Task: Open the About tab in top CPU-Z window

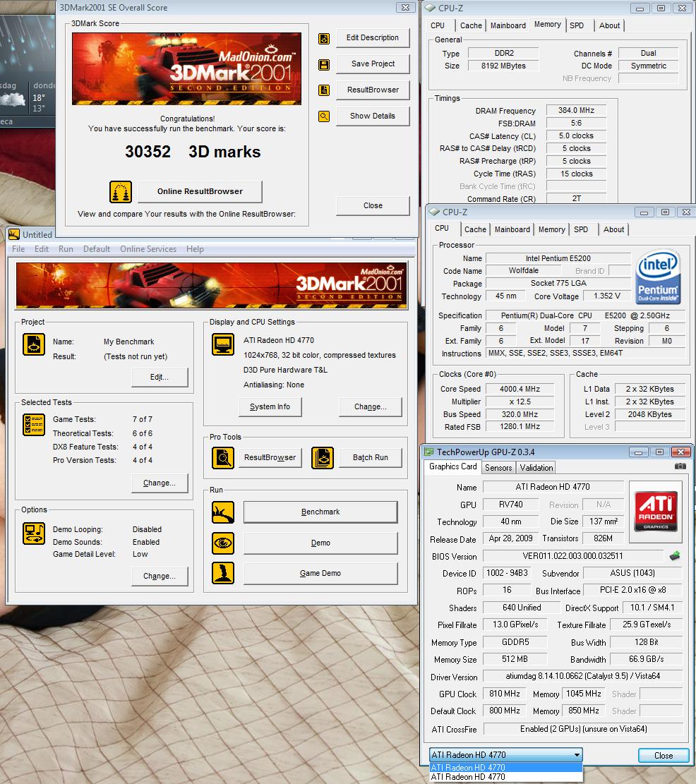Action: pos(609,25)
